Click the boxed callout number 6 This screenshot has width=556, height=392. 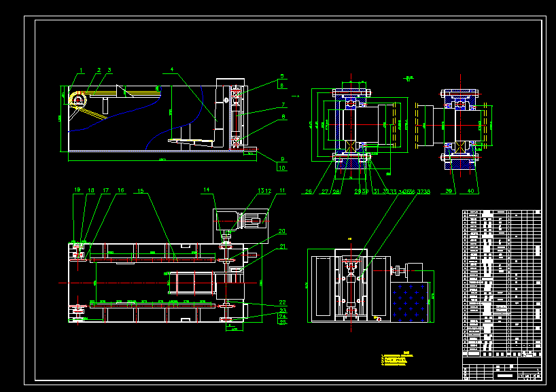(x=282, y=86)
